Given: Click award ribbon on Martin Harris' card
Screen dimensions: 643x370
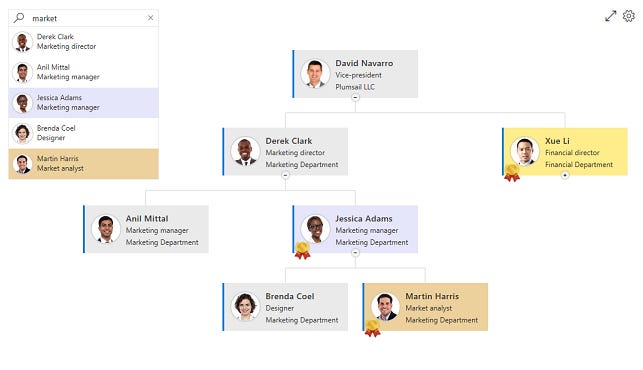Looking at the screenshot, I should pyautogui.click(x=373, y=328).
